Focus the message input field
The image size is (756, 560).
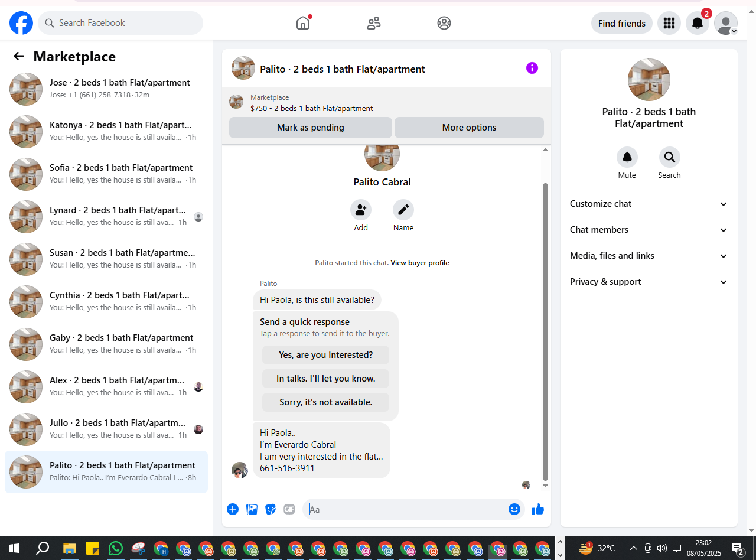(x=407, y=509)
